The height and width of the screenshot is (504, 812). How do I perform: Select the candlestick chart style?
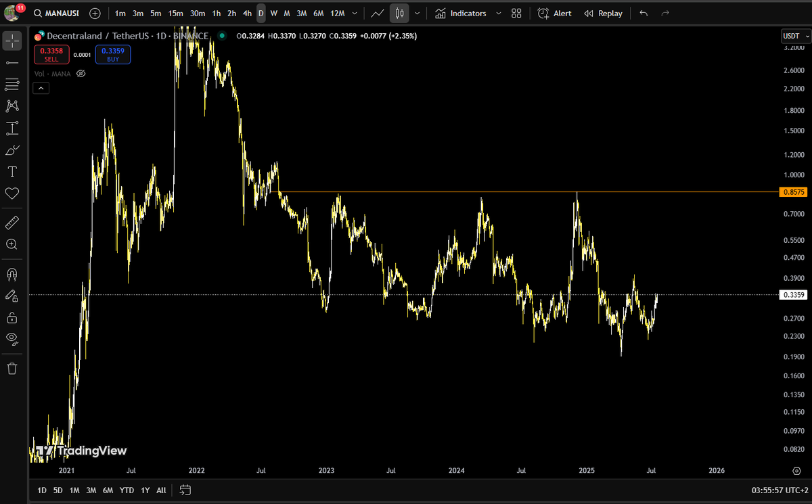point(400,13)
